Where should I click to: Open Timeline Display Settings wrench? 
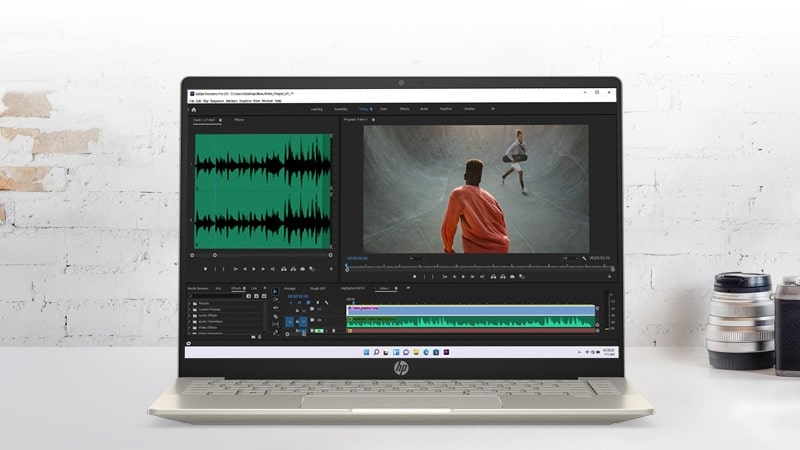coord(327,303)
